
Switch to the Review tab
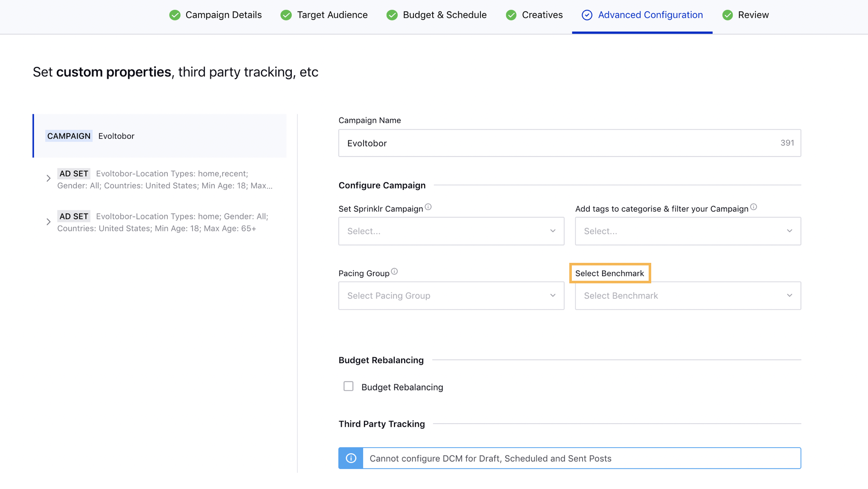[753, 15]
